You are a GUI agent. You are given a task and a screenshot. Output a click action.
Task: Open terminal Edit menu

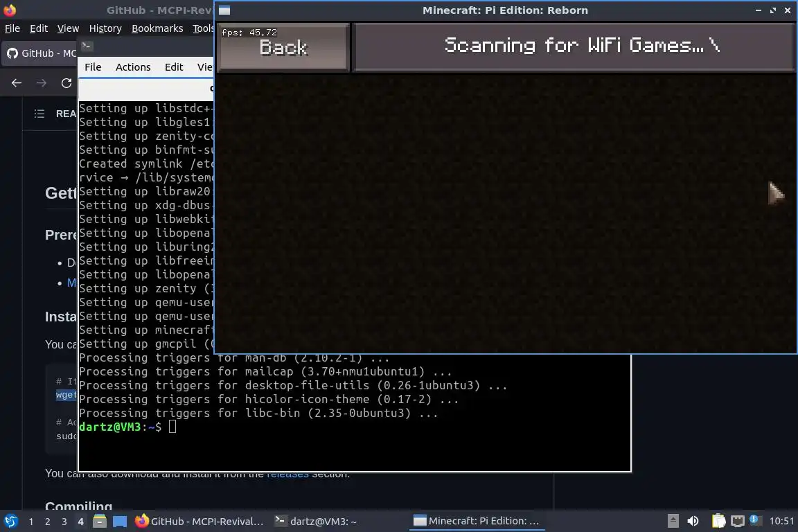(x=174, y=67)
